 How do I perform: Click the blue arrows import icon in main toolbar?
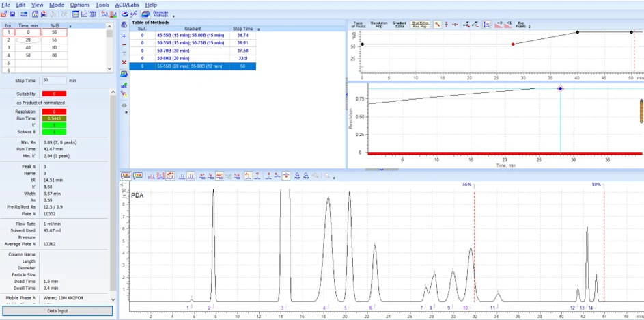point(24,14)
